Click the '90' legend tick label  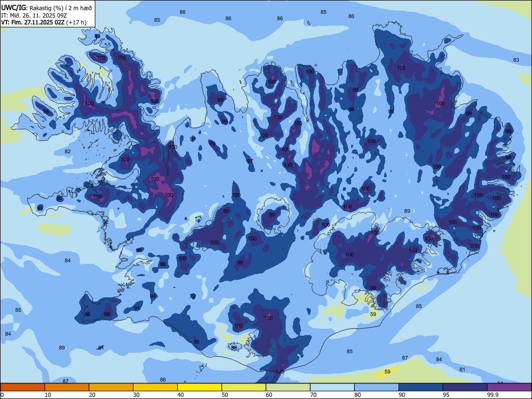click(402, 395)
